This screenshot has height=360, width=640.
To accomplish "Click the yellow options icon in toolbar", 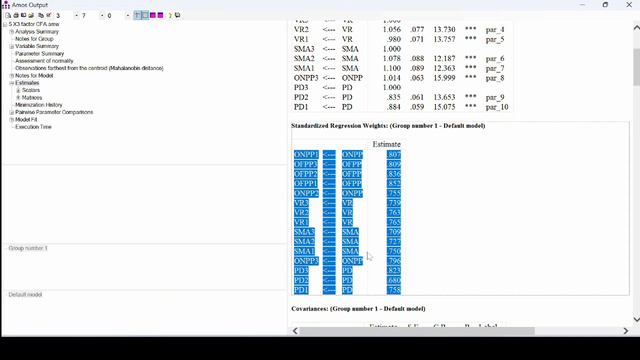I will point(170,16).
